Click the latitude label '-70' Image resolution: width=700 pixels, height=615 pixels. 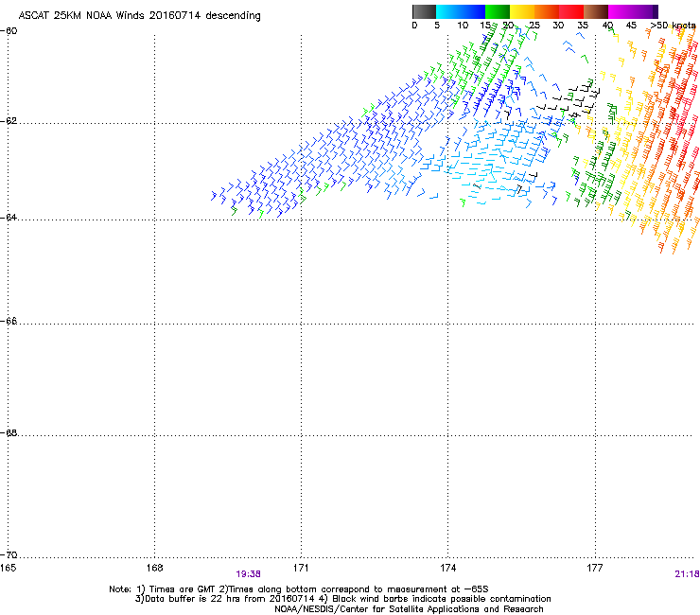(x=9, y=554)
